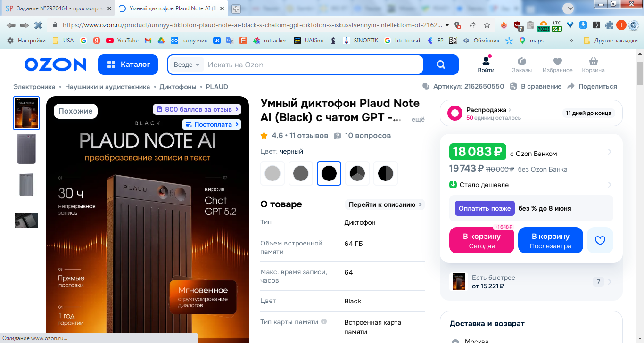Click В корзину Сегодня button

pos(482,240)
